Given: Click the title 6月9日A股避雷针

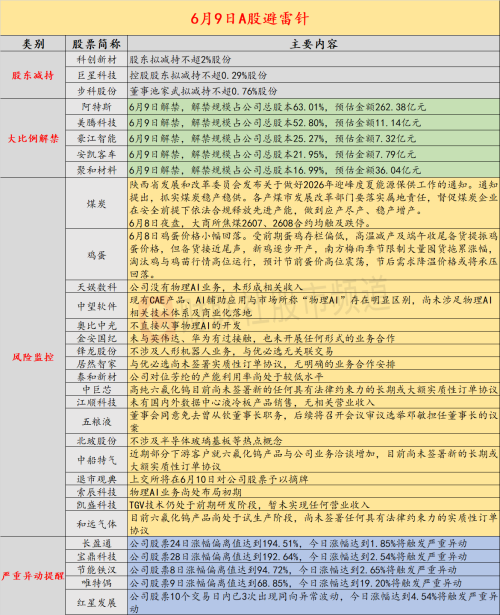Looking at the screenshot, I should (x=250, y=18).
